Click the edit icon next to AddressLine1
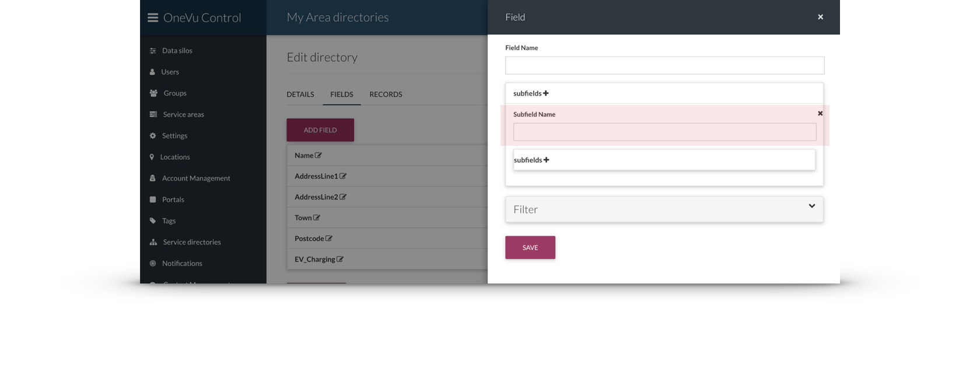 (343, 176)
